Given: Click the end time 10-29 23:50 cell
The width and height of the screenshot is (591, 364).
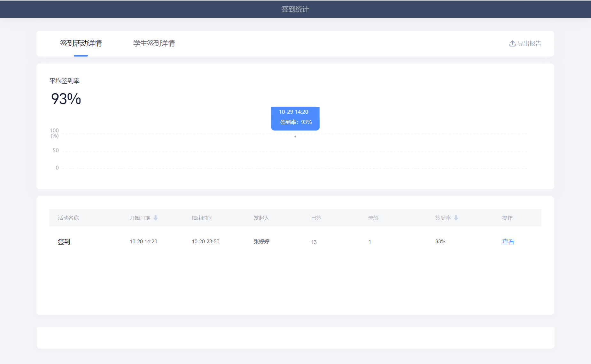Looking at the screenshot, I should [x=206, y=242].
